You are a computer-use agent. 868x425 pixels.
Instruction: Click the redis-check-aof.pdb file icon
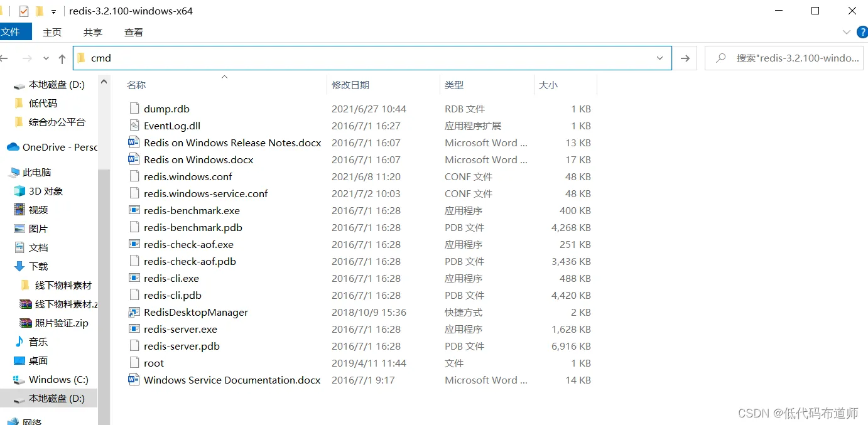coord(134,261)
